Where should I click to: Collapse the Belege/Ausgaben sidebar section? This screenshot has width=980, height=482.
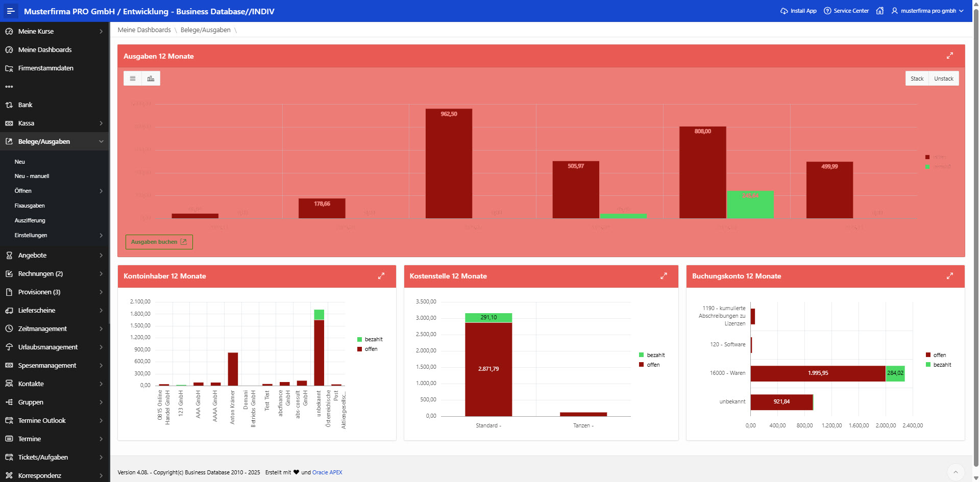coord(101,141)
